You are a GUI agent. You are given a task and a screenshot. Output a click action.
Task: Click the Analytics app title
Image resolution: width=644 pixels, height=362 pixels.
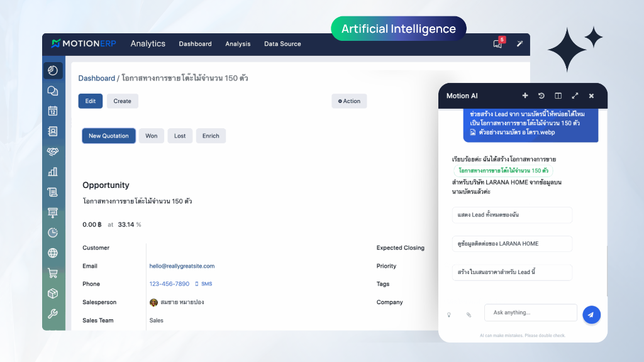click(148, 43)
